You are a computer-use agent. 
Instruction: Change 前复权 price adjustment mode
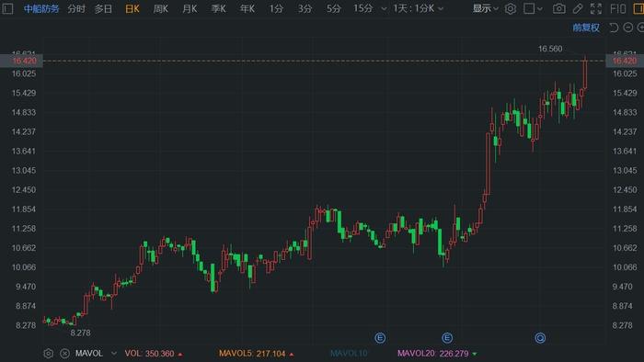point(586,28)
